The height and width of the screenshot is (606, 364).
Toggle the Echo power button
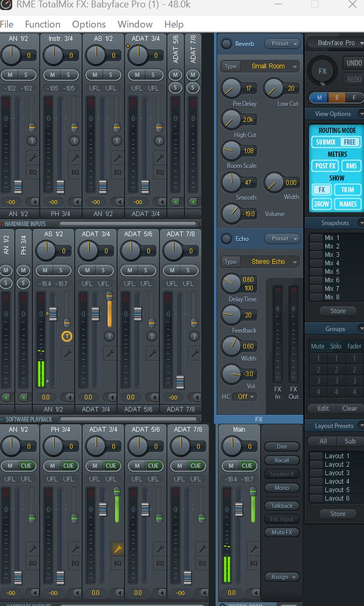[x=226, y=238]
